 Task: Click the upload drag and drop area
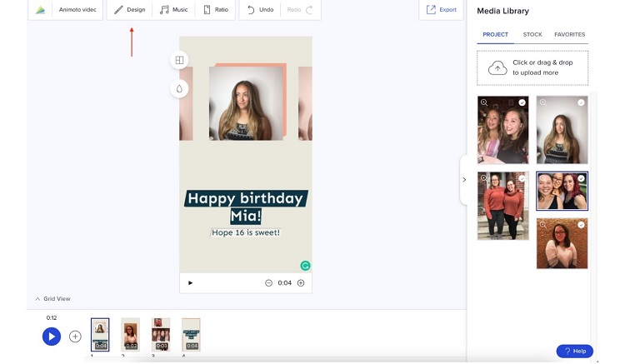(x=532, y=67)
